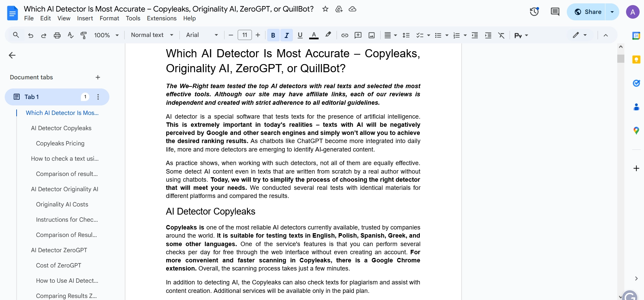Toggle bold formatting
Image resolution: width=644 pixels, height=300 pixels.
point(273,35)
